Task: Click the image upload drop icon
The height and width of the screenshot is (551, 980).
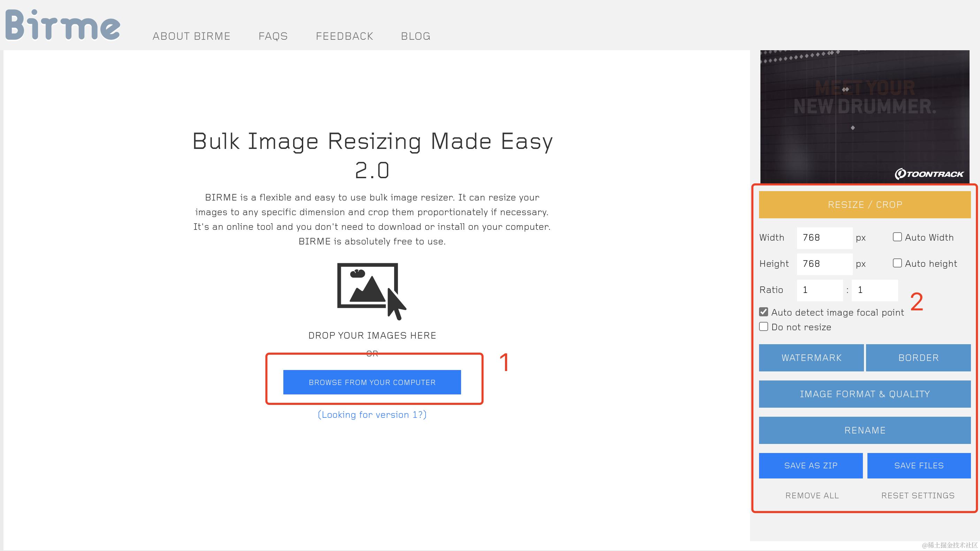Action: click(372, 291)
